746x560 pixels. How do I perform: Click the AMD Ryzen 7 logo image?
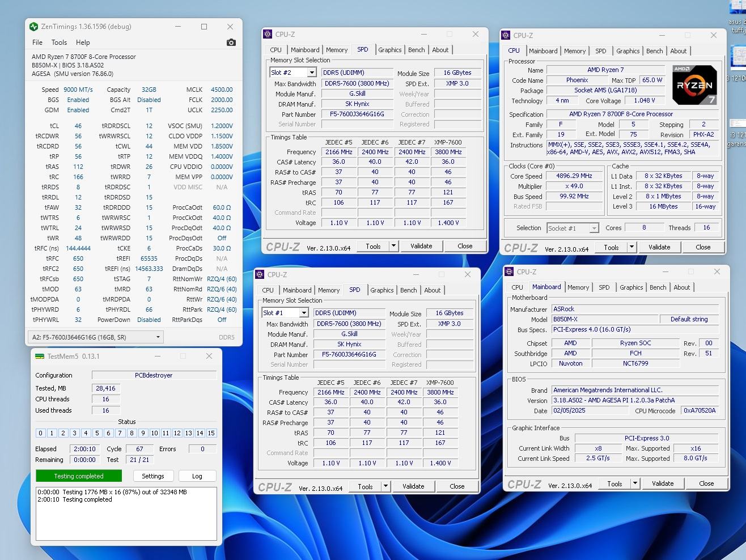[696, 85]
